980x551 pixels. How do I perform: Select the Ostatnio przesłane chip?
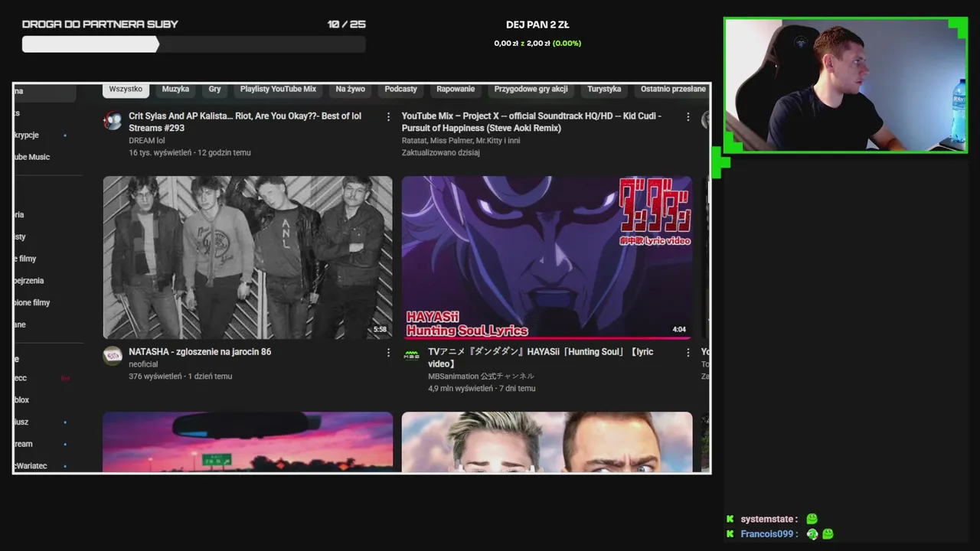[673, 90]
